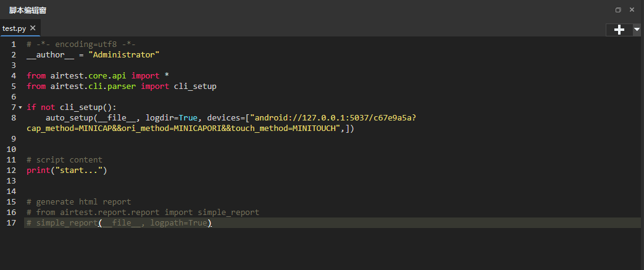Viewport: 644px width, 270px height.
Task: Select the test.py script tab
Action: [14, 28]
